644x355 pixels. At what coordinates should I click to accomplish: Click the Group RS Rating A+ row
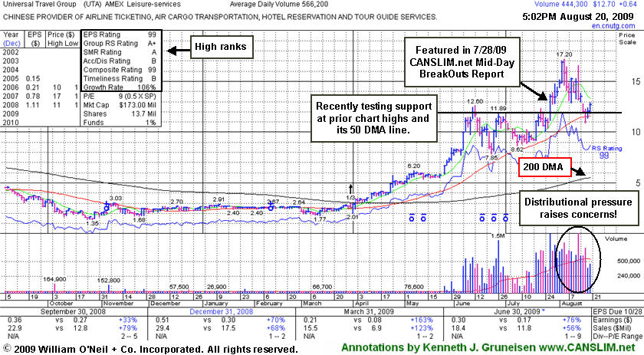[x=120, y=43]
